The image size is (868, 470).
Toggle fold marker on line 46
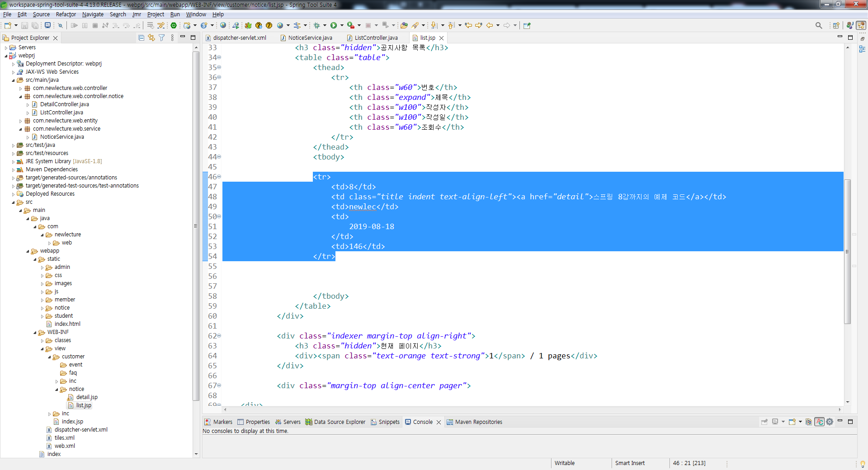219,177
